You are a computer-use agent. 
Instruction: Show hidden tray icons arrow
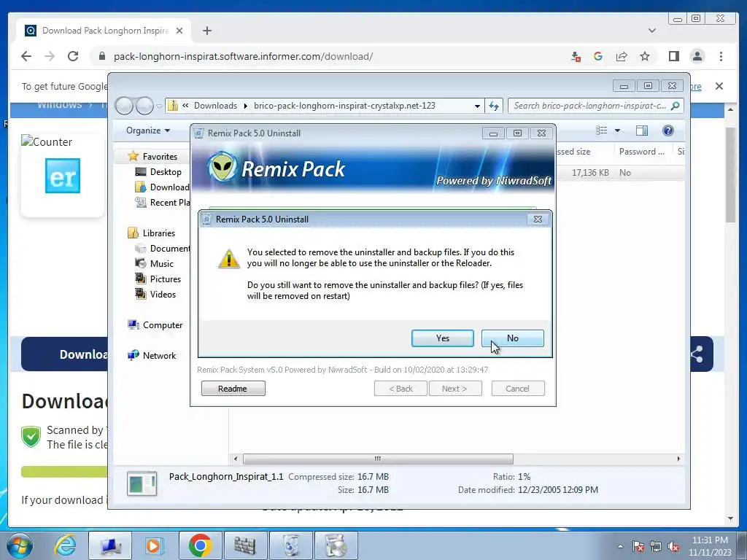tap(620, 547)
